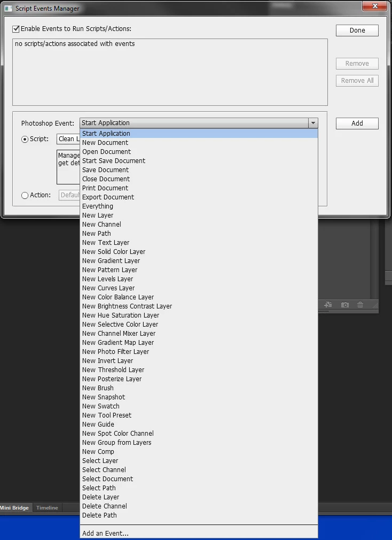
Task: Click the Add button
Action: coord(357,124)
